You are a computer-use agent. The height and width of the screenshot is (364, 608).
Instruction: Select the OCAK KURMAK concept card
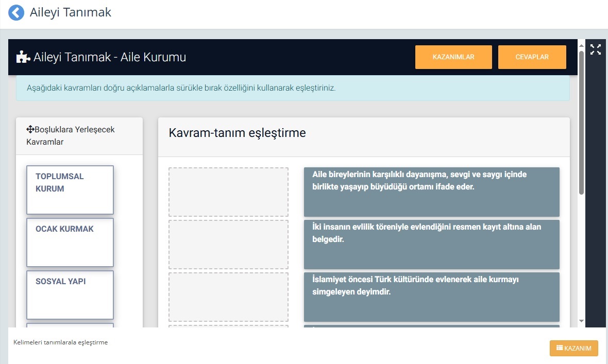(x=70, y=242)
